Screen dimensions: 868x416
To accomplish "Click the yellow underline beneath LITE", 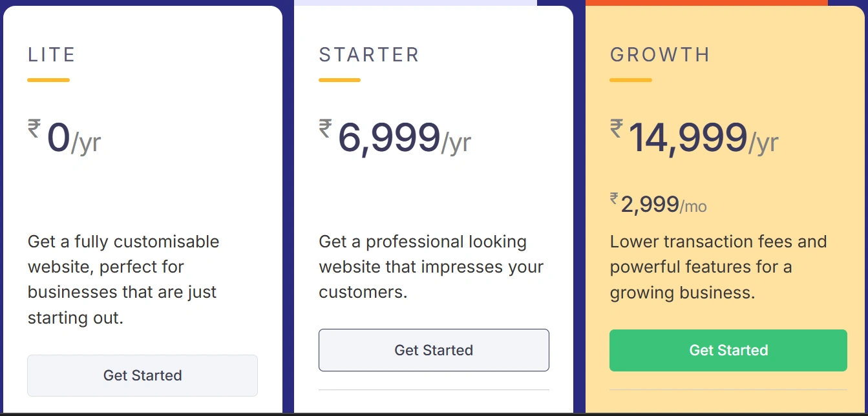I will (48, 80).
